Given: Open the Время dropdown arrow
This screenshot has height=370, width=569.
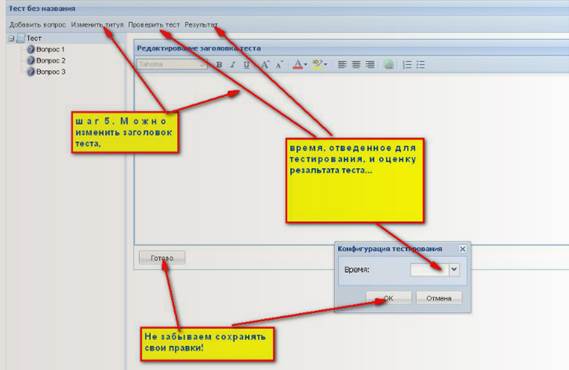Looking at the screenshot, I should coord(454,270).
